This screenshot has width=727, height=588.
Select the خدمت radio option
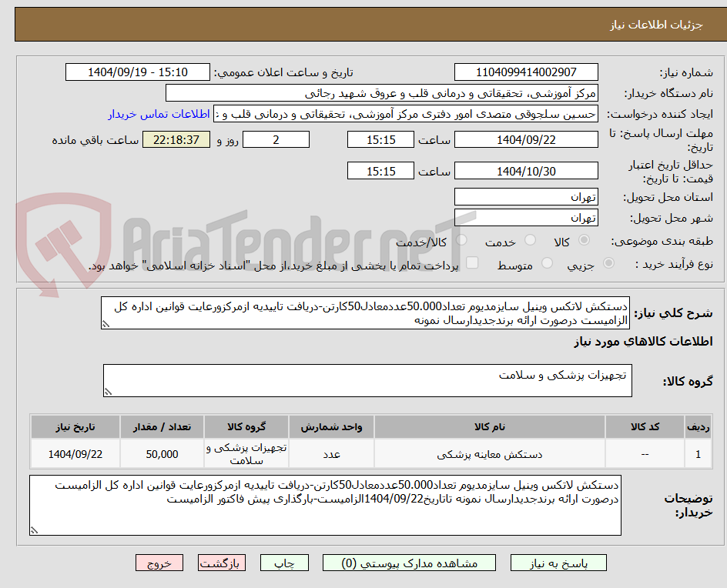(x=530, y=240)
